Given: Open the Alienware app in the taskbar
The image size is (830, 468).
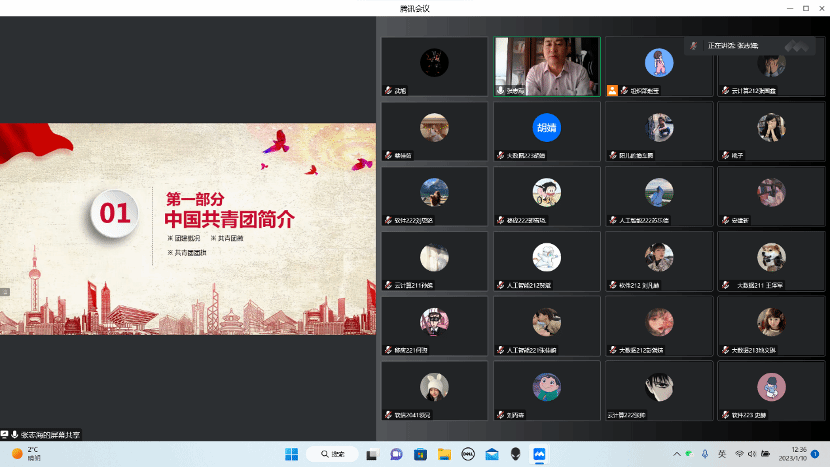Looking at the screenshot, I should click(x=515, y=454).
